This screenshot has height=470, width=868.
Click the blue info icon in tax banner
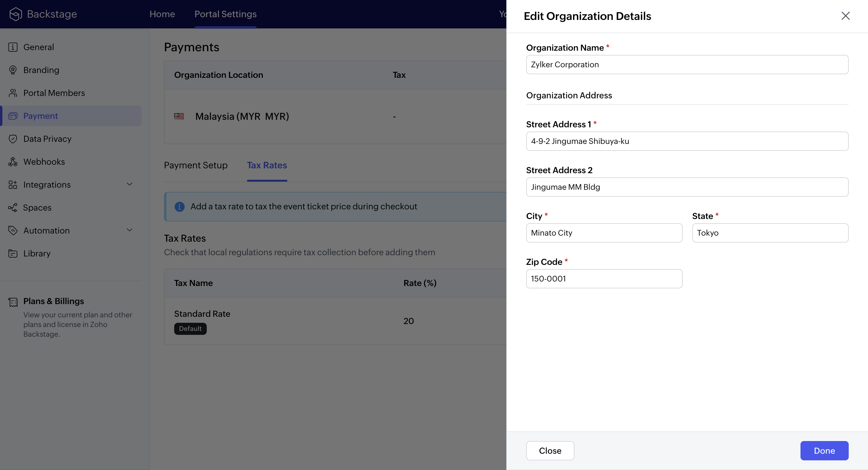(180, 206)
